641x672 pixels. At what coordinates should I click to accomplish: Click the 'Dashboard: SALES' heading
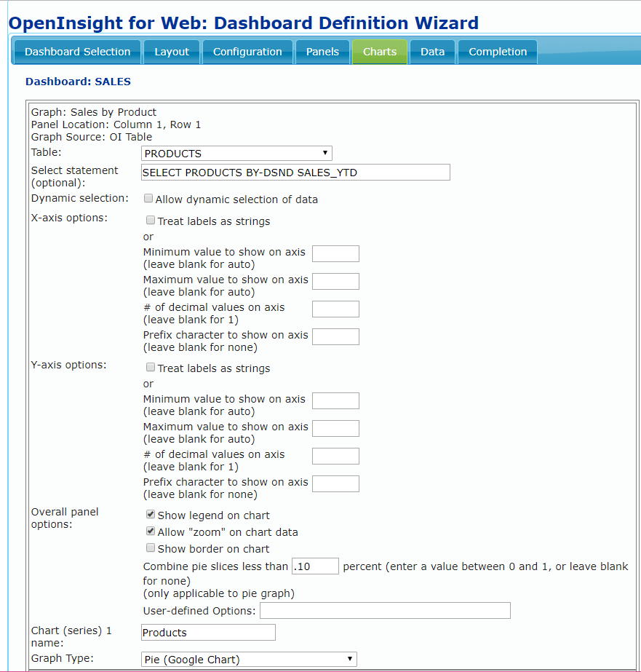click(78, 82)
